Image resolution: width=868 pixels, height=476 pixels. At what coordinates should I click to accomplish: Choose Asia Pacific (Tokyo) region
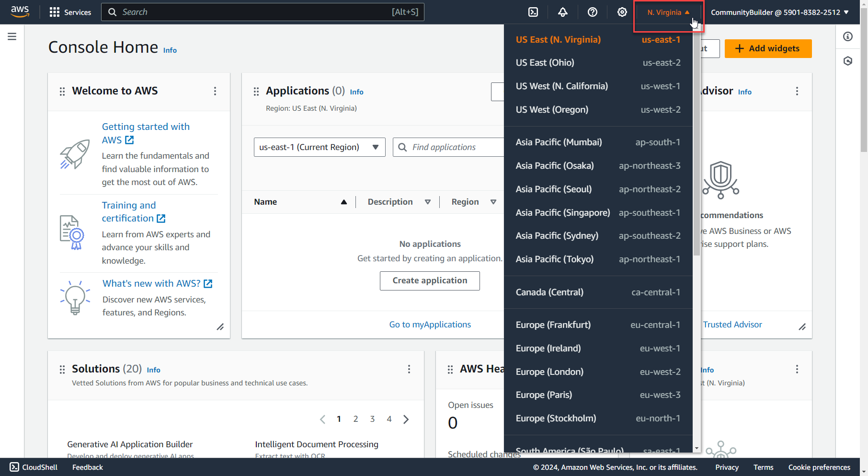598,259
